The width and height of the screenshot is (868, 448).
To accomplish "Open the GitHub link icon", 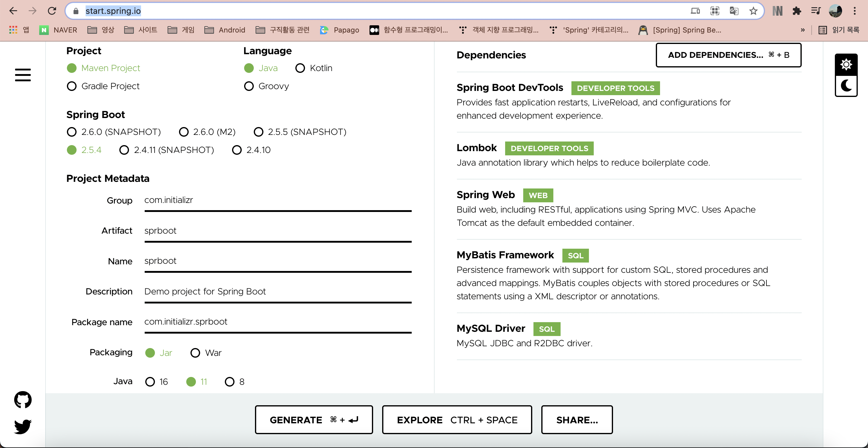I will click(23, 400).
